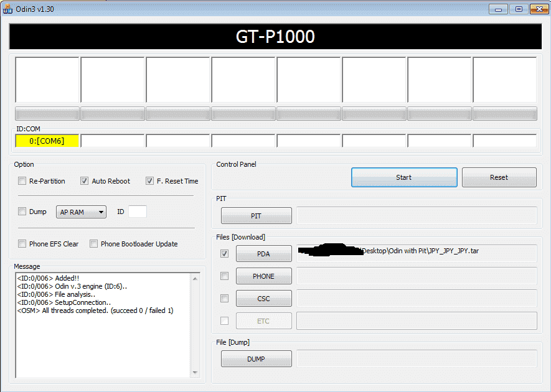The image size is (551, 392).
Task: Check the CSC file checkbox
Action: [x=225, y=299]
